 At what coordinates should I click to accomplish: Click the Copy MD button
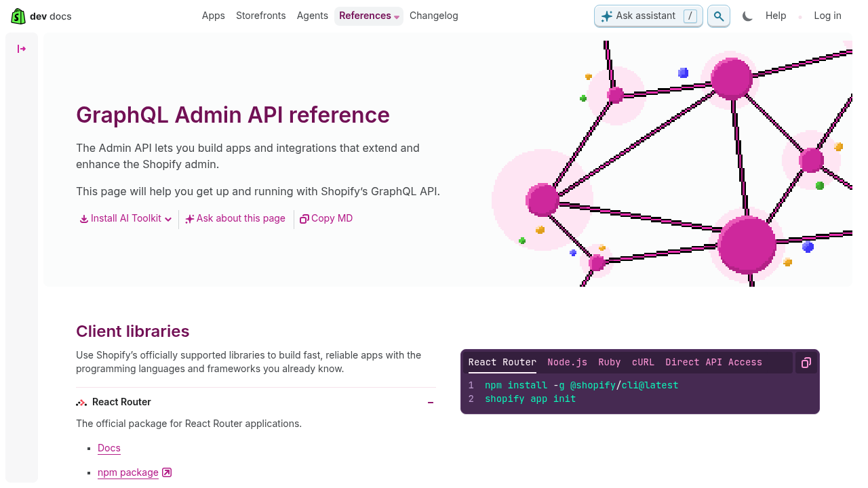pyautogui.click(x=326, y=218)
